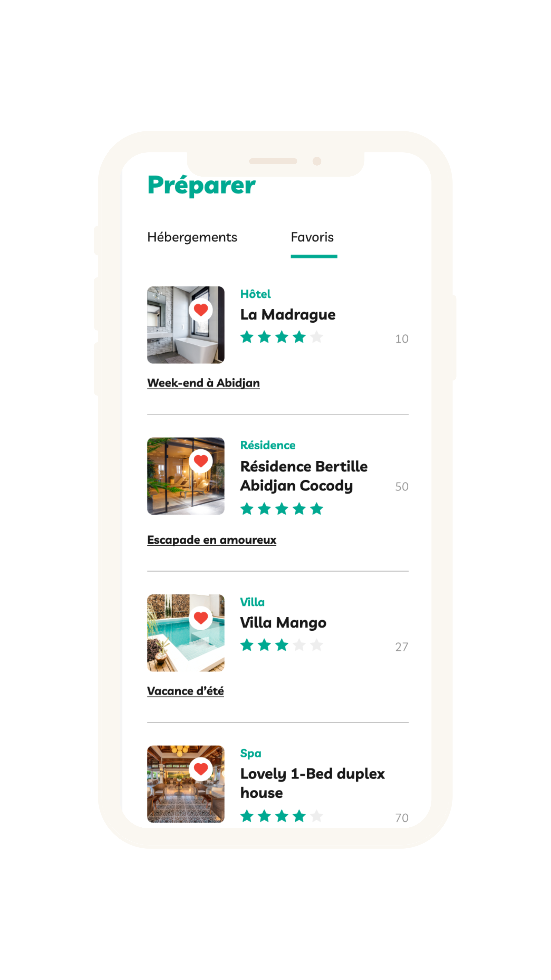551x980 pixels.
Task: Open the Escapade en amoureux link
Action: pos(212,540)
